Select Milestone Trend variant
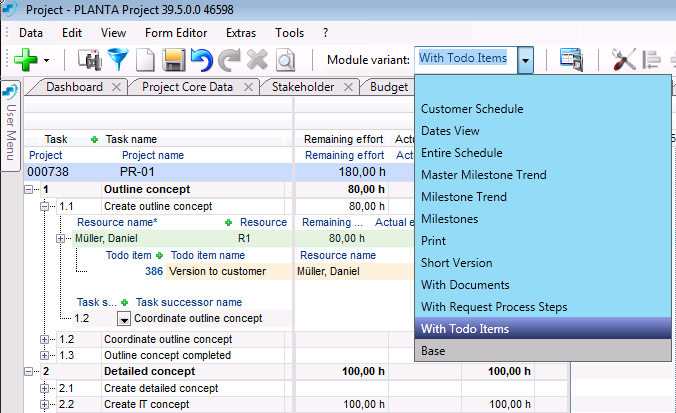 pyautogui.click(x=543, y=197)
